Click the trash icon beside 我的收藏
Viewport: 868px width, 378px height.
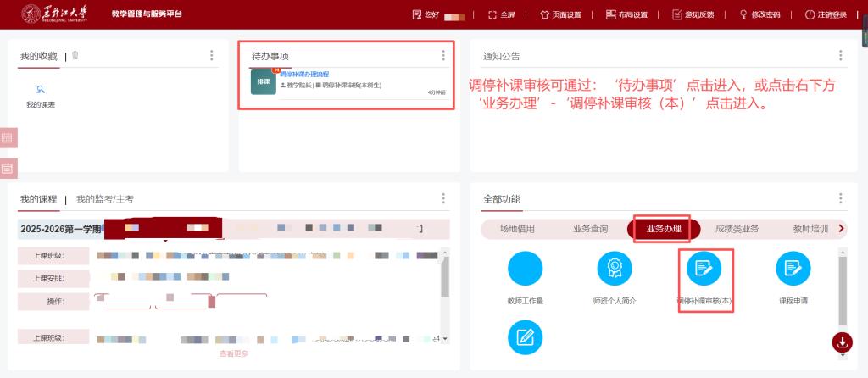click(75, 56)
